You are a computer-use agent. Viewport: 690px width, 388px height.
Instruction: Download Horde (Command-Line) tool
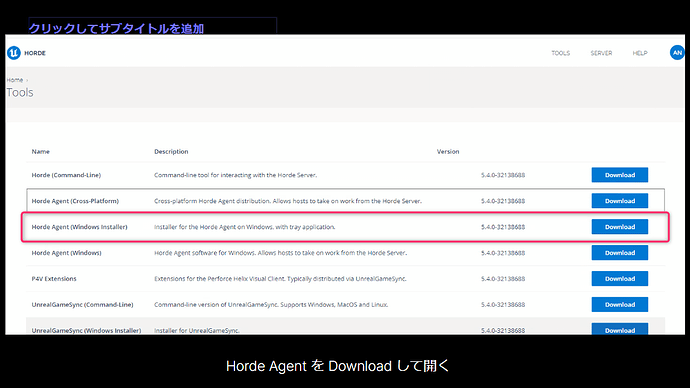[x=620, y=175]
